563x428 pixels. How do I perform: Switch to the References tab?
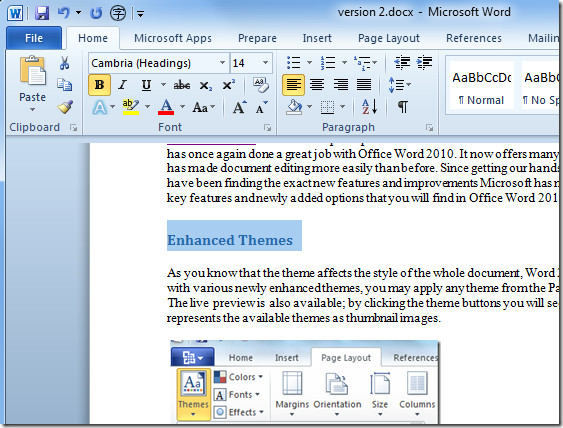coord(474,38)
